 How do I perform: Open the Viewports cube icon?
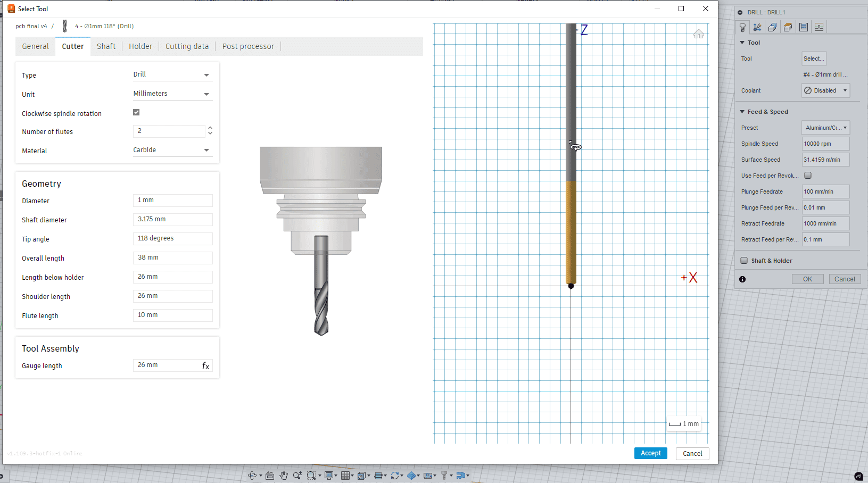point(361,476)
